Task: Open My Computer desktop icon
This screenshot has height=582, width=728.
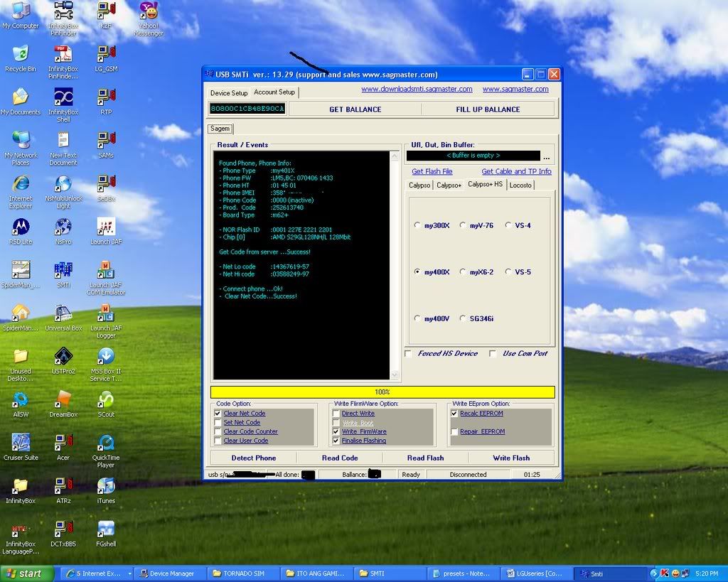Action: [21, 16]
